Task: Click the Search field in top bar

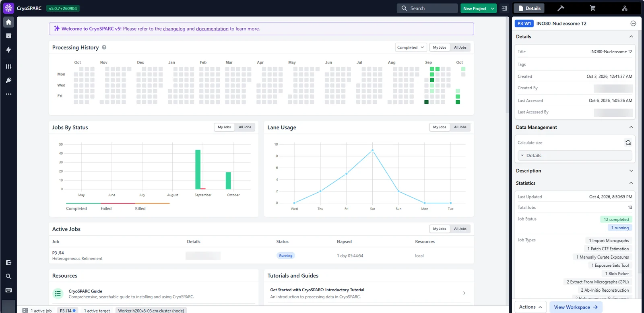Action: click(427, 8)
